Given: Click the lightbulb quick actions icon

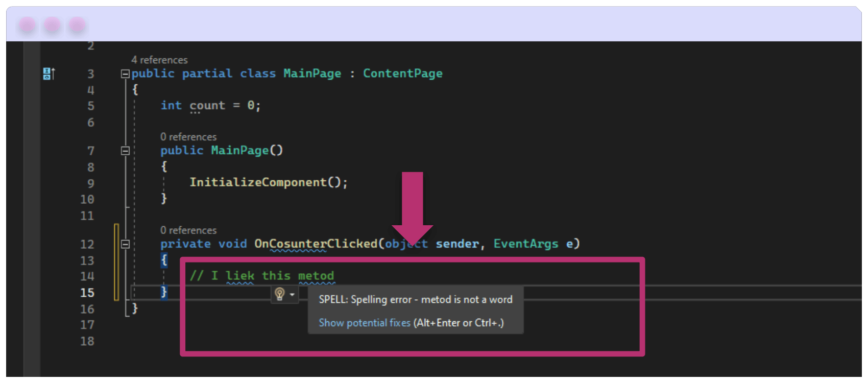Looking at the screenshot, I should tap(279, 294).
